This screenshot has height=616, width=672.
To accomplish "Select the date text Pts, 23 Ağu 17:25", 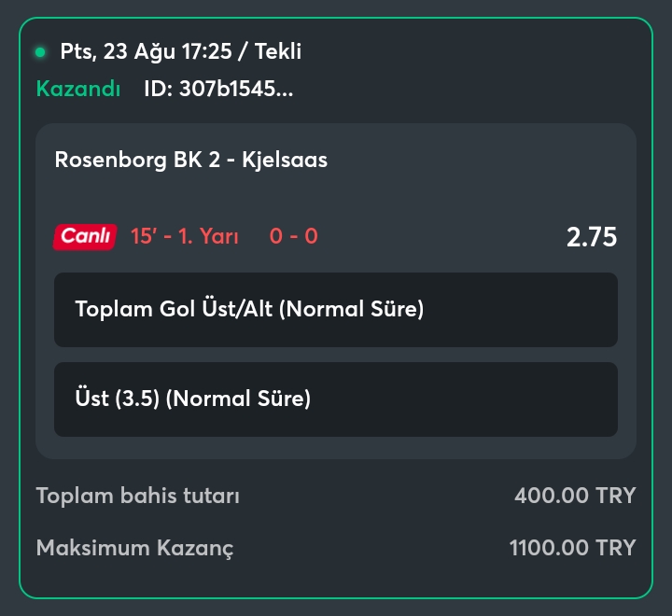I will pyautogui.click(x=146, y=51).
